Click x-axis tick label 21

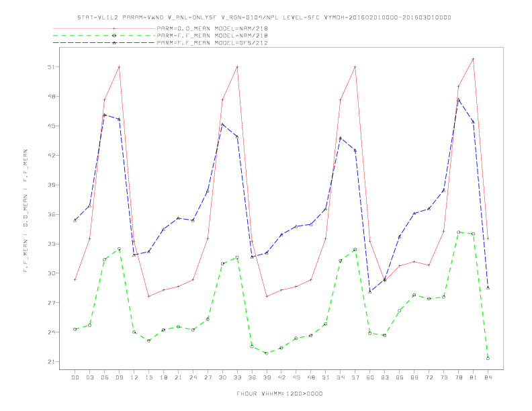coord(178,377)
